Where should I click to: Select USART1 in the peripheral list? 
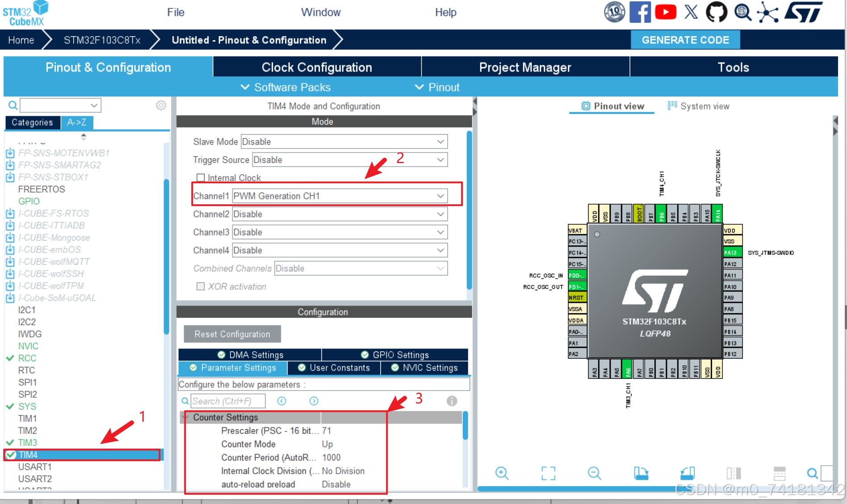(x=35, y=466)
